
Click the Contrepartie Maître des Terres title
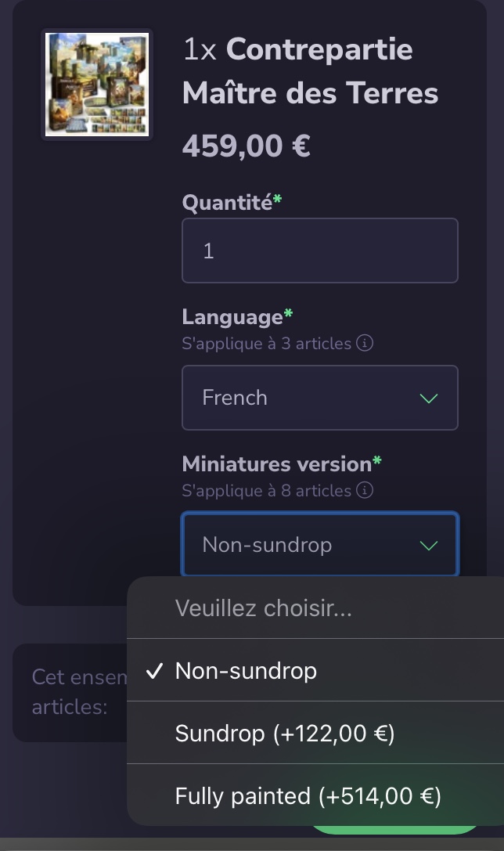[x=310, y=72]
